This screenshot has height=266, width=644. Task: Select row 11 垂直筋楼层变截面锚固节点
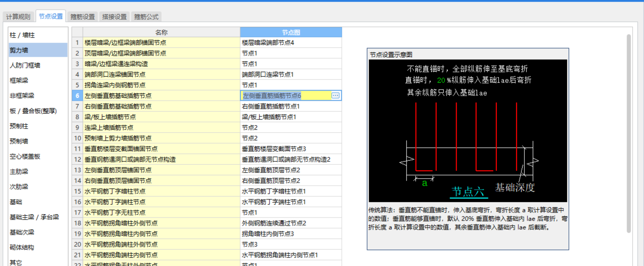pos(162,149)
